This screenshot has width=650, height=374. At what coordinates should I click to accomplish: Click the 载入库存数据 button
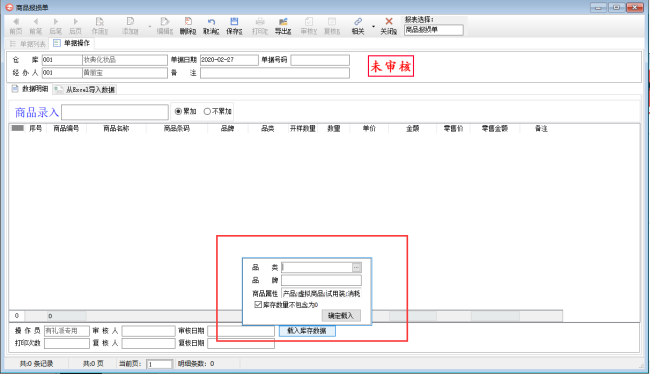tap(307, 331)
